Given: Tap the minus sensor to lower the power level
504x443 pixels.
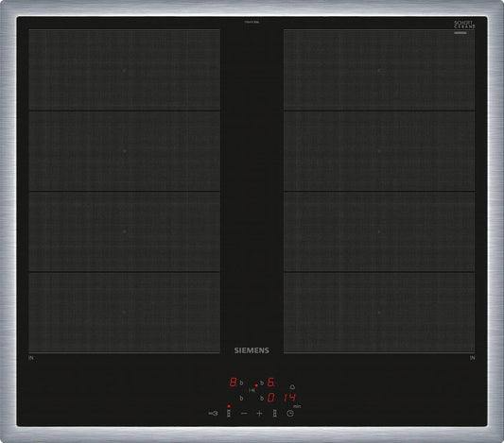Looking at the screenshot, I should click(x=244, y=413).
